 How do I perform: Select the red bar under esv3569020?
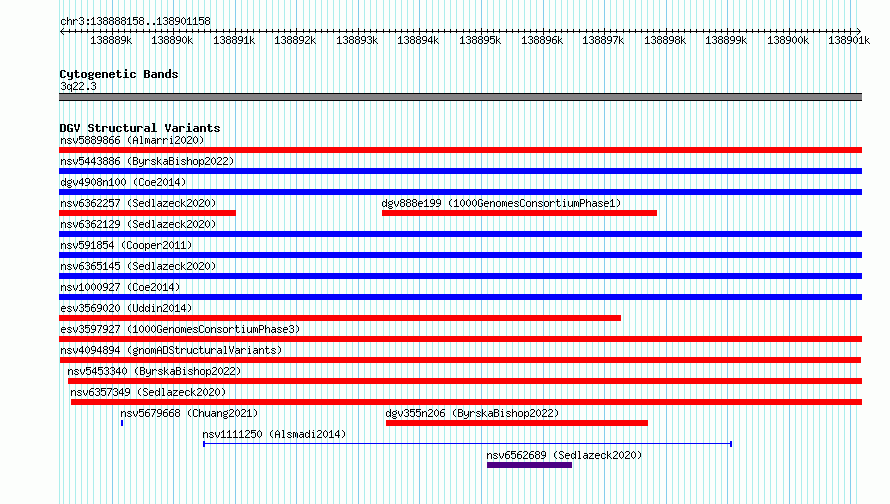(340, 318)
